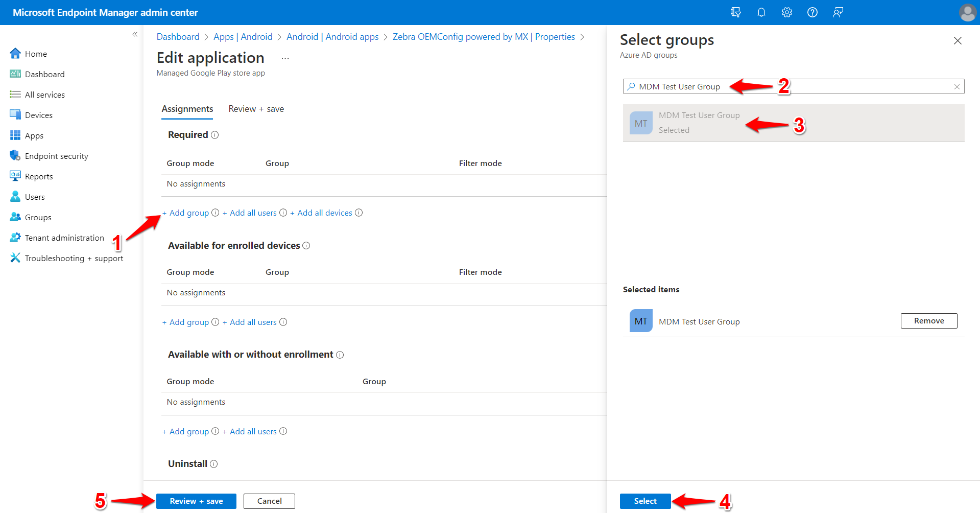Screen dimensions: 980x513
Task: Open the Edit application more options ellipsis
Action: (x=285, y=58)
